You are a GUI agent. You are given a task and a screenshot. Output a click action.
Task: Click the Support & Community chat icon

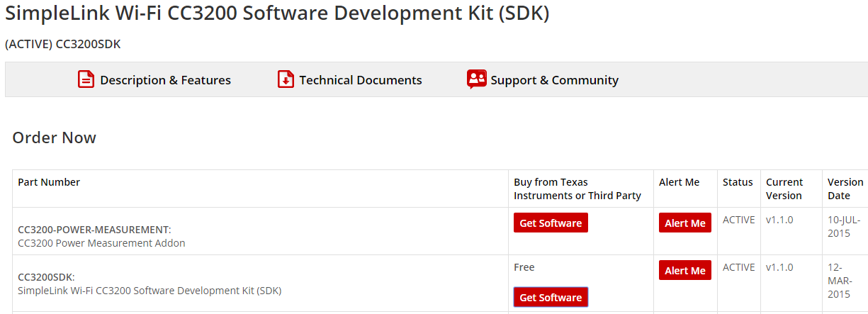[476, 79]
